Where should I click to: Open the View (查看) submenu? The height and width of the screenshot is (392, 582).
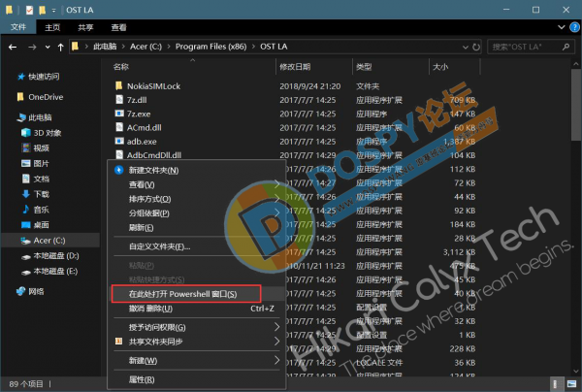click(197, 184)
